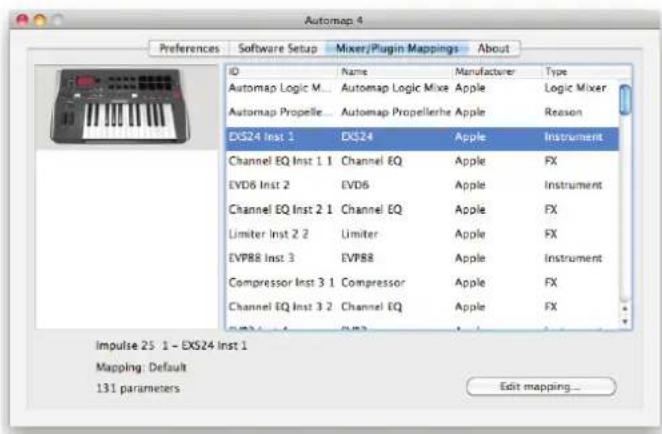
Task: Select the Channel EQ Inst 2 1 row
Action: [422, 210]
